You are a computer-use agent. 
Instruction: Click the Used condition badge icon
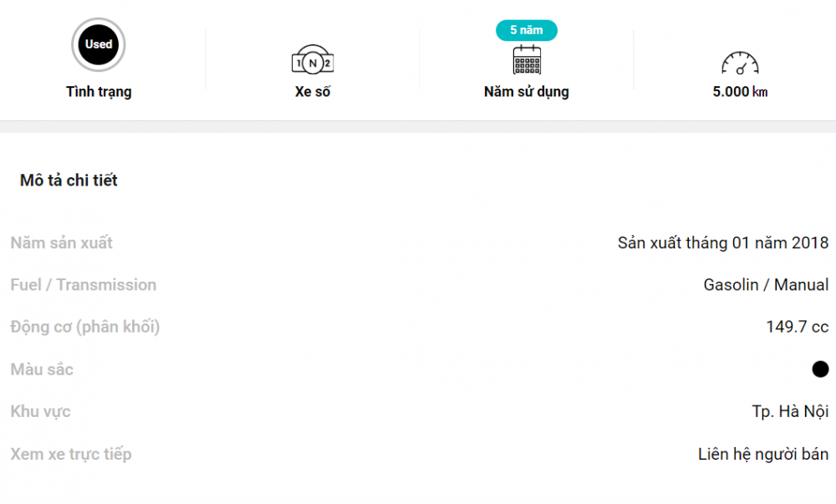point(99,45)
